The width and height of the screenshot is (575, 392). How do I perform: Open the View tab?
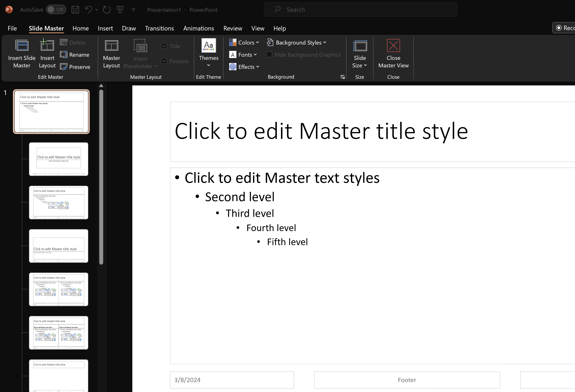(258, 28)
